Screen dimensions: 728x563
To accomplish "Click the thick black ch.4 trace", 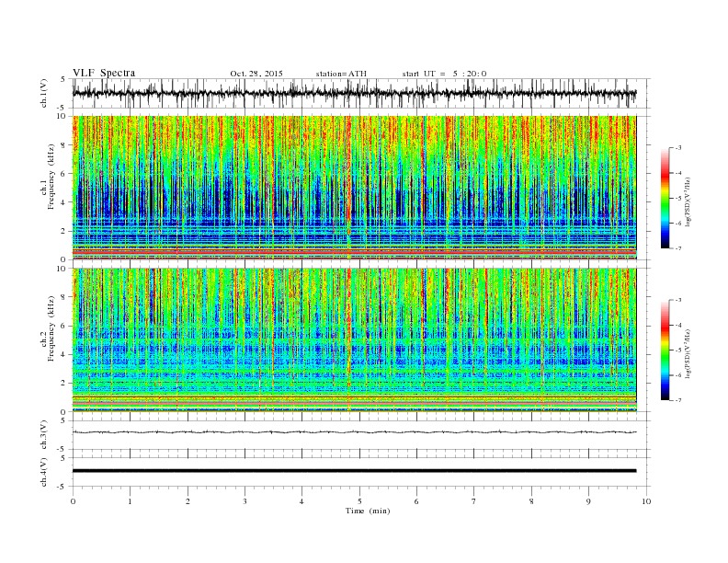I will (x=354, y=471).
